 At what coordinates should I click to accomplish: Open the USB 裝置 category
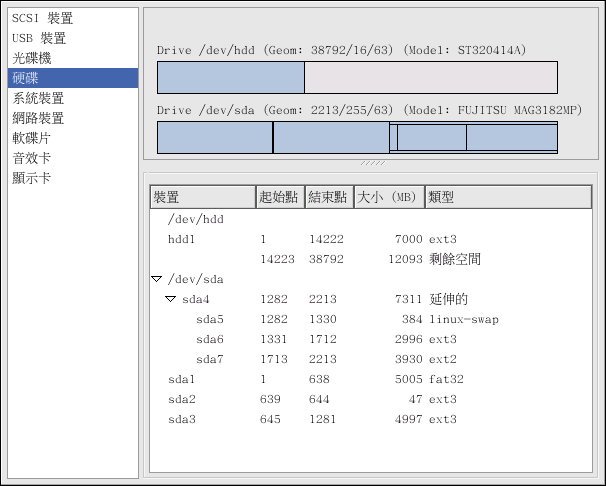pyautogui.click(x=39, y=38)
